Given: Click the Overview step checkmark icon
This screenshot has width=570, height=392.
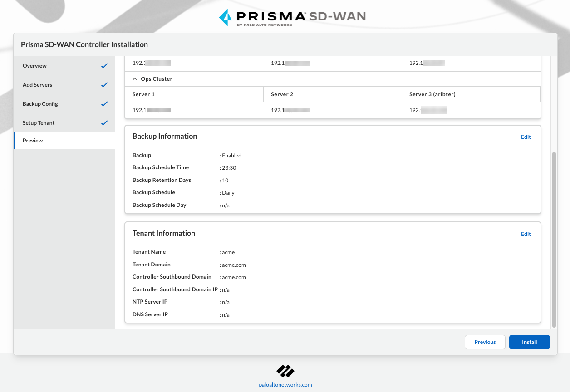Looking at the screenshot, I should 104,66.
